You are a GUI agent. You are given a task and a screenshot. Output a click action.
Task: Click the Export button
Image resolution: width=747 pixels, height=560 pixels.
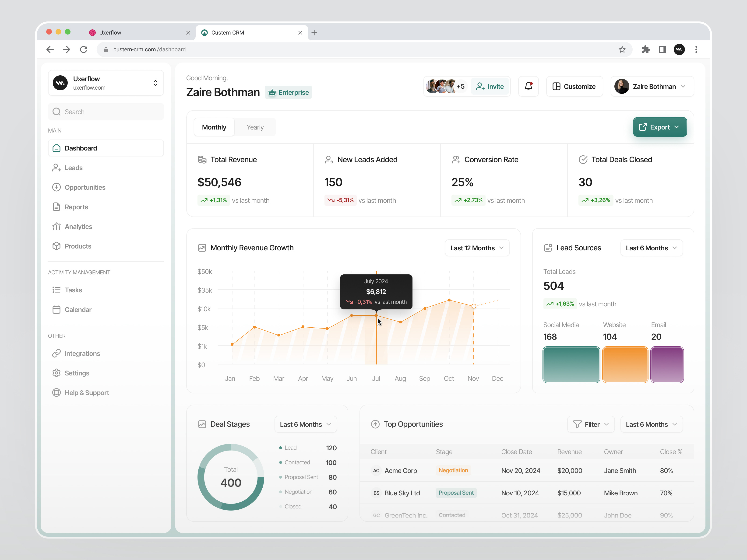tap(659, 127)
